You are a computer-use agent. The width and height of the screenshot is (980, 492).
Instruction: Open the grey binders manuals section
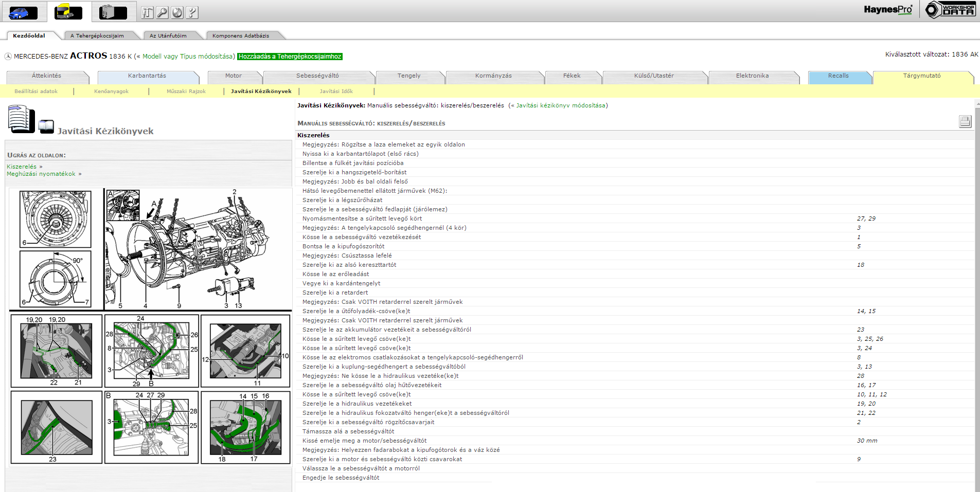coord(113,12)
